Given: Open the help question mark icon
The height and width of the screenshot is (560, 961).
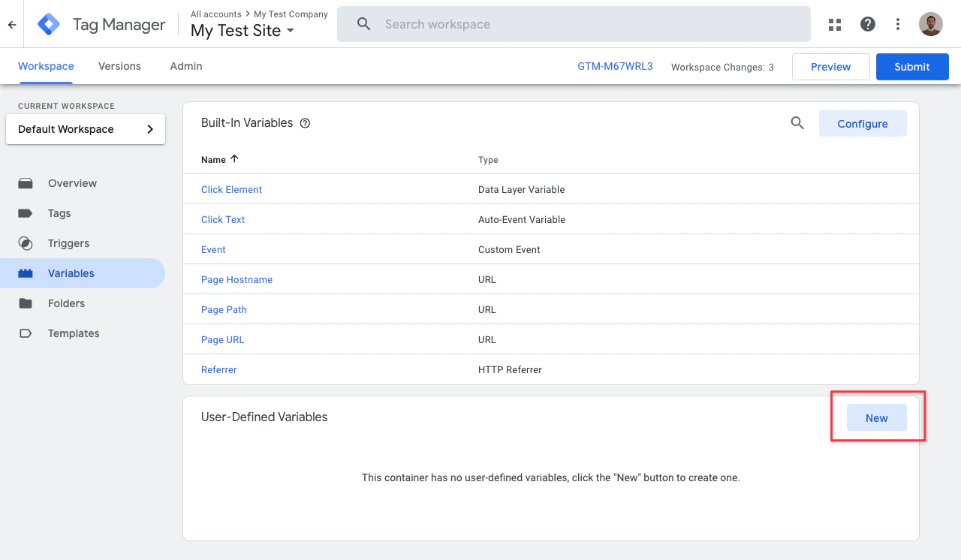Looking at the screenshot, I should [x=868, y=24].
